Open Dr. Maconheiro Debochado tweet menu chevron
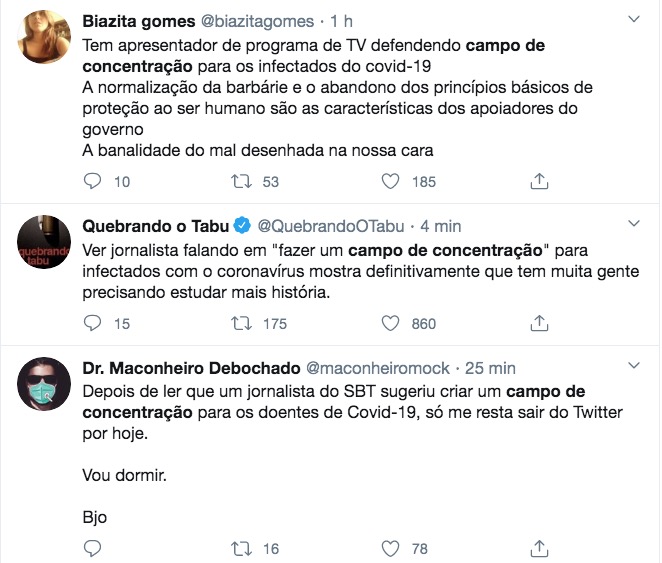662x563 pixels. 633,366
